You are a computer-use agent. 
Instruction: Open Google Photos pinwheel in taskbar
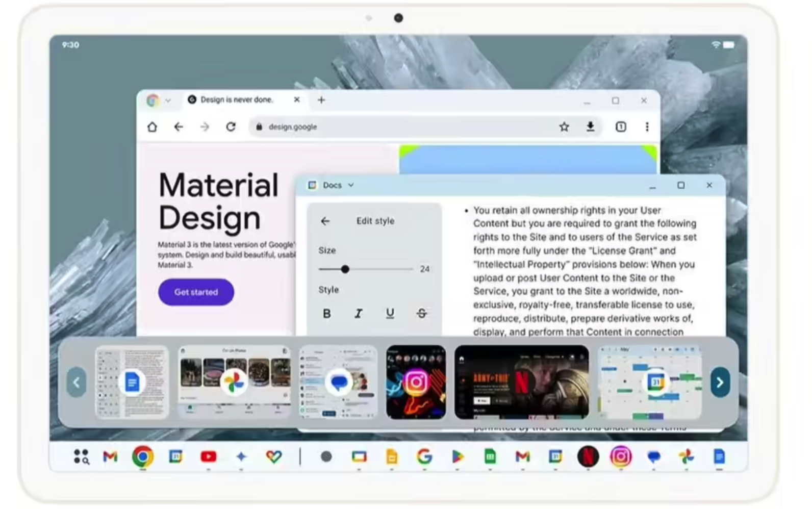[x=687, y=456]
